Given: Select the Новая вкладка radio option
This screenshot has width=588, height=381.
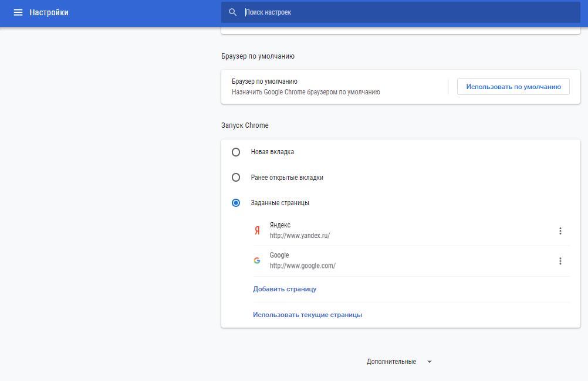Looking at the screenshot, I should point(236,152).
